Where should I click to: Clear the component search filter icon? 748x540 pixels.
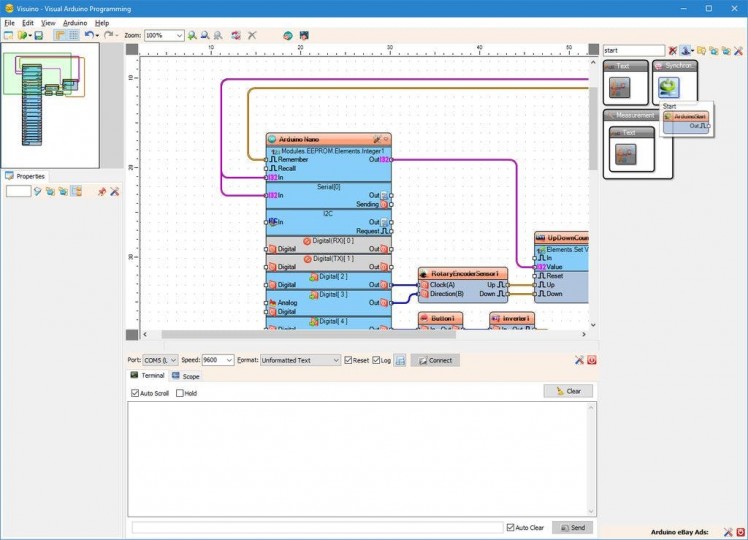tap(673, 50)
